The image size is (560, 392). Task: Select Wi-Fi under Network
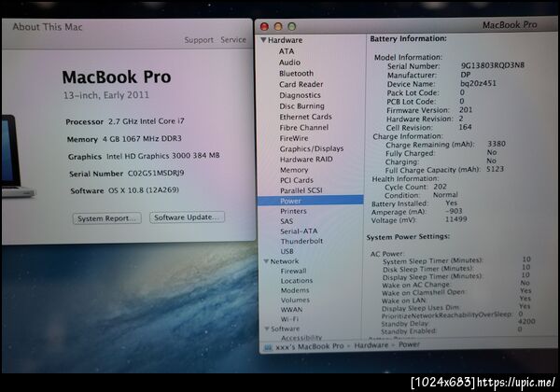click(x=289, y=319)
